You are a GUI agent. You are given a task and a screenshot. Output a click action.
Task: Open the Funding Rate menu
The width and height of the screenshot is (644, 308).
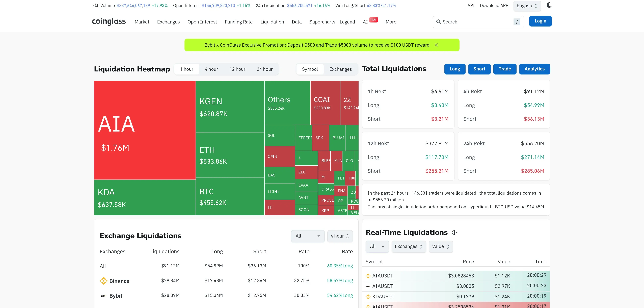click(x=238, y=22)
